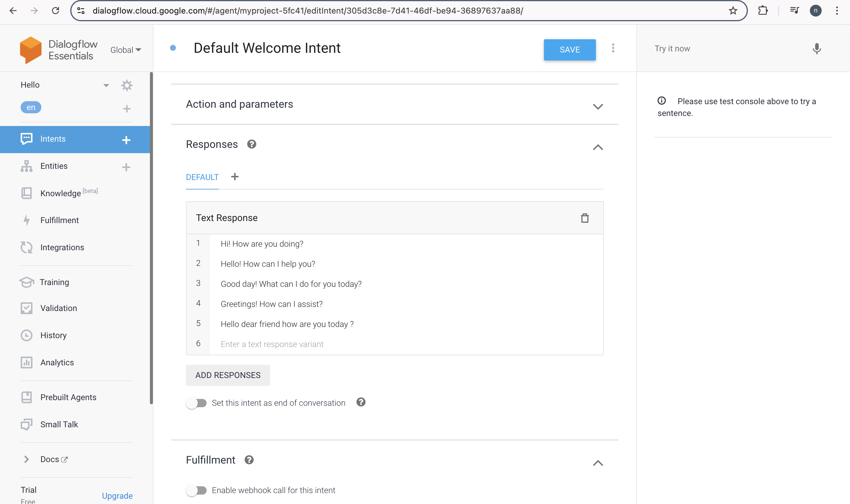The height and width of the screenshot is (504, 850).
Task: Select the en language pill
Action: coord(31,108)
